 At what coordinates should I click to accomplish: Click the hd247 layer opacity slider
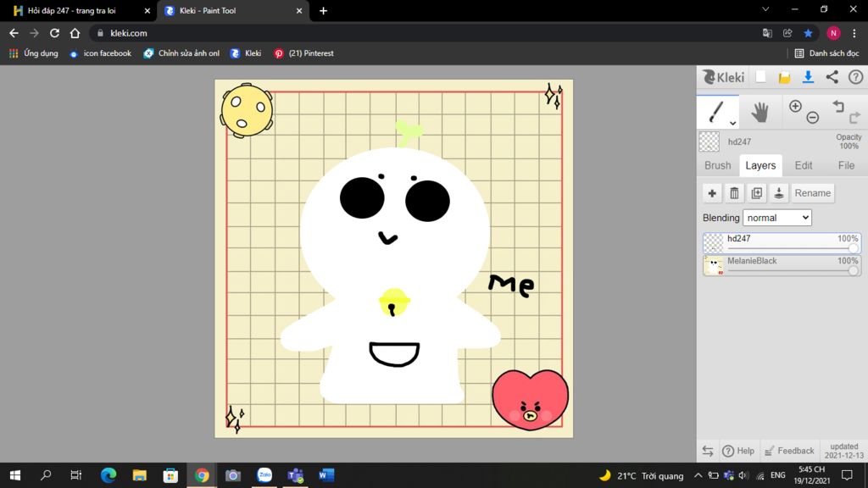[793, 248]
